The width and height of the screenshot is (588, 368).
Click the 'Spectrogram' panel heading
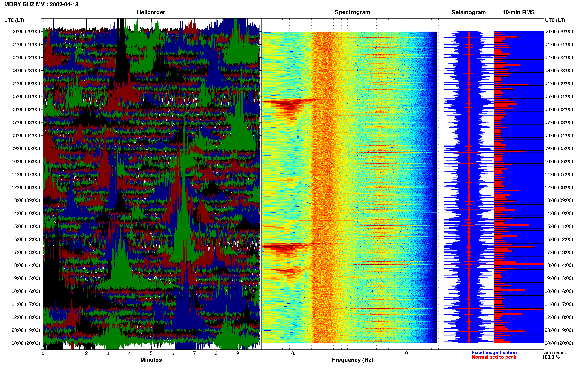[x=352, y=12]
